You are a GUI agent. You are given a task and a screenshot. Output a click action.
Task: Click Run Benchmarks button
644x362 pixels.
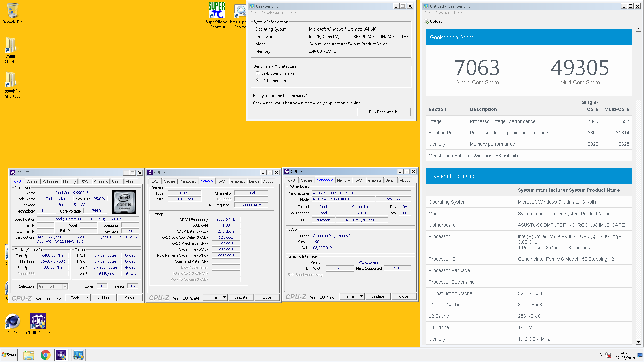(384, 112)
